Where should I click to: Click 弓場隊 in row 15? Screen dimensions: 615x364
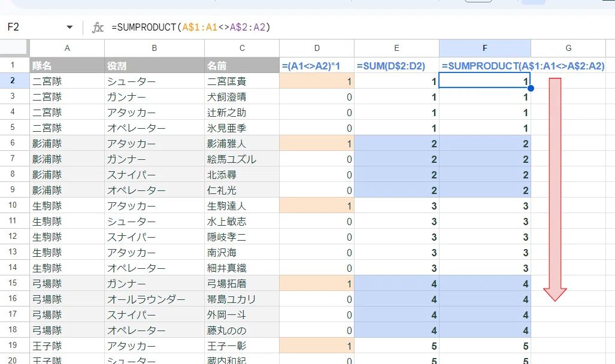coord(67,284)
